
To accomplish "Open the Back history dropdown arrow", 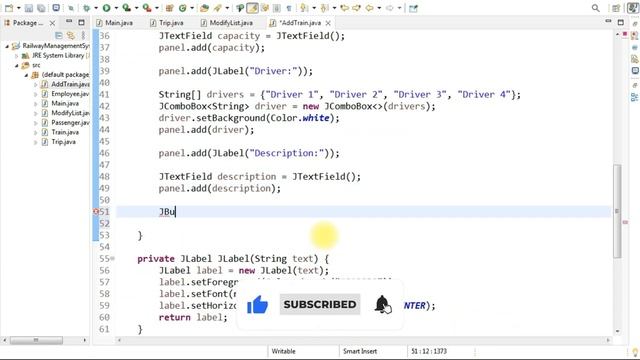I will coord(379,8).
